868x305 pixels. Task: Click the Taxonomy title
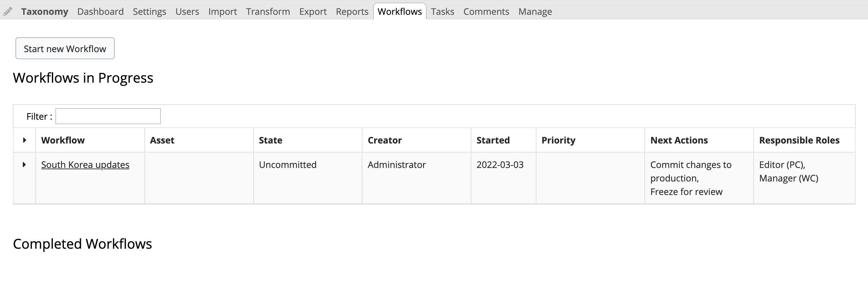pyautogui.click(x=44, y=11)
